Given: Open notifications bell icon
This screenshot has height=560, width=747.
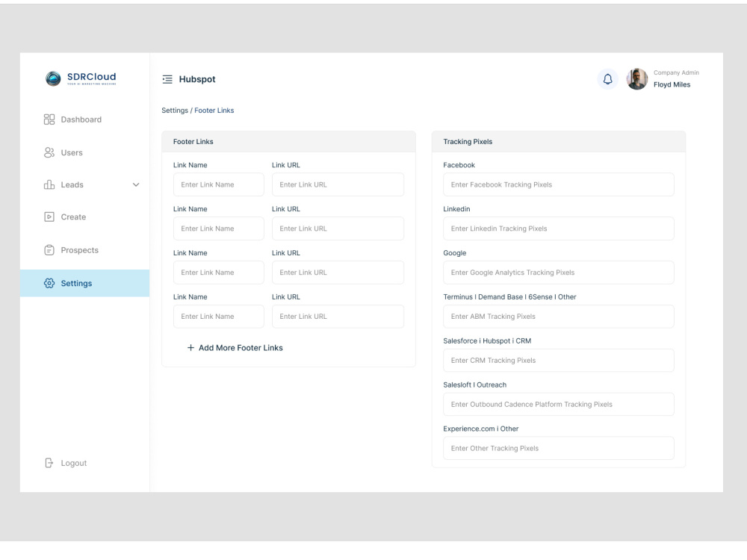Looking at the screenshot, I should [x=607, y=79].
